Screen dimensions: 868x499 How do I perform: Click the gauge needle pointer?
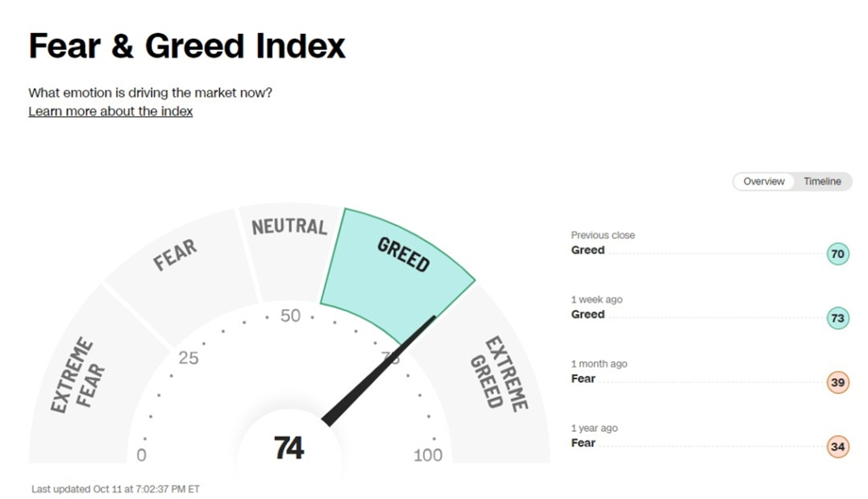[x=379, y=370]
